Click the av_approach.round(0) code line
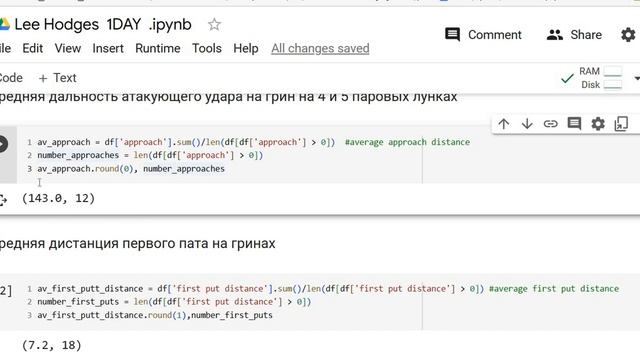This screenshot has width=640, height=360. coord(131,169)
